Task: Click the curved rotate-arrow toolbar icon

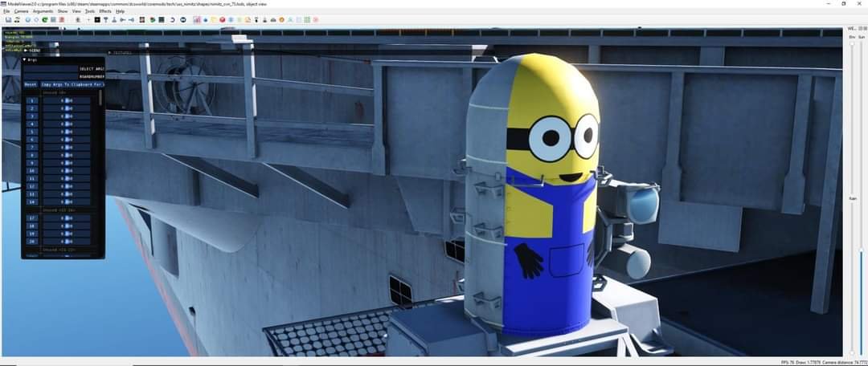Action: (173, 20)
